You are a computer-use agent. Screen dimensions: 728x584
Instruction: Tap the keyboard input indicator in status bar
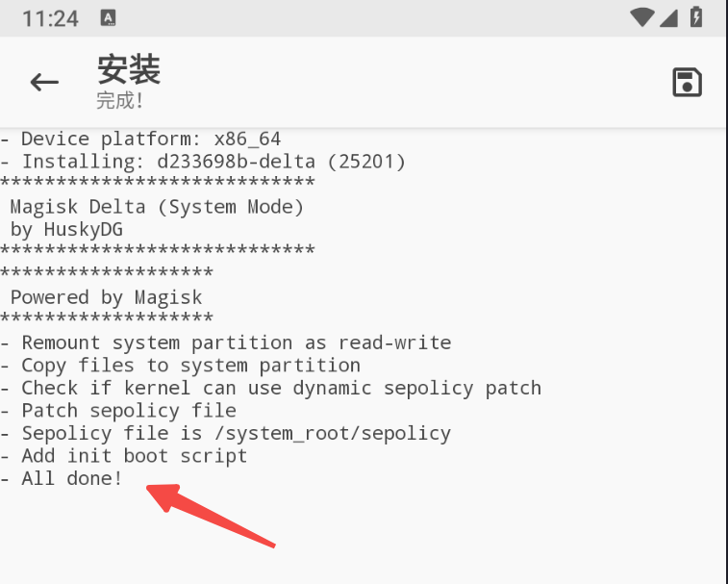pyautogui.click(x=108, y=18)
